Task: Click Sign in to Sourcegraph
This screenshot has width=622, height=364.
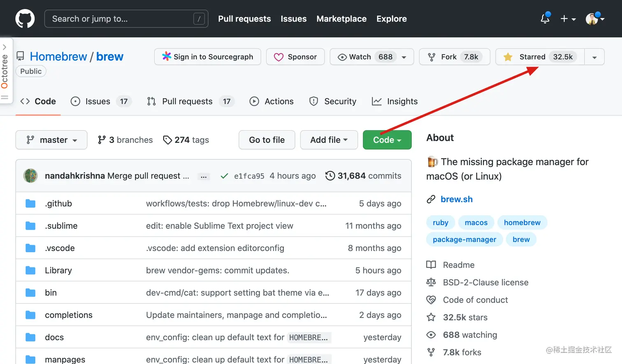Action: (208, 57)
